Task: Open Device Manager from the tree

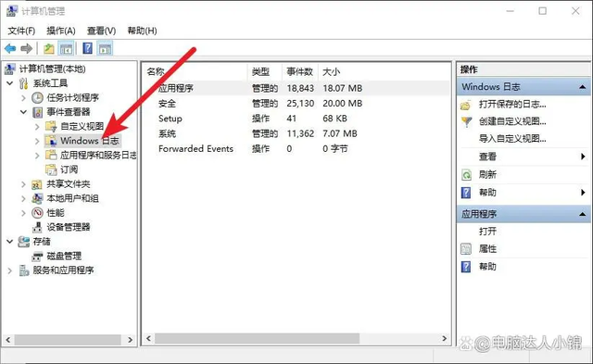Action: tap(68, 227)
